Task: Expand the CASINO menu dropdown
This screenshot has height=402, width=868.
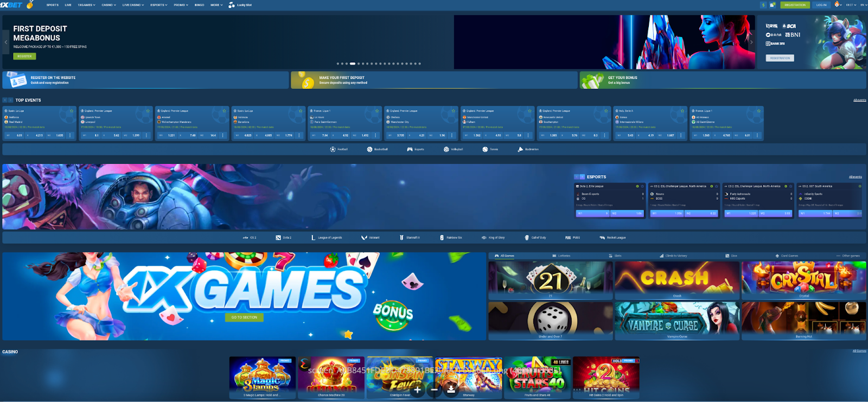Action: point(108,5)
